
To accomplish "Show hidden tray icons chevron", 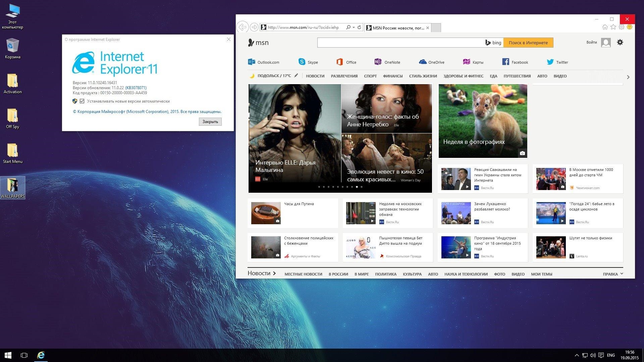I will (577, 355).
